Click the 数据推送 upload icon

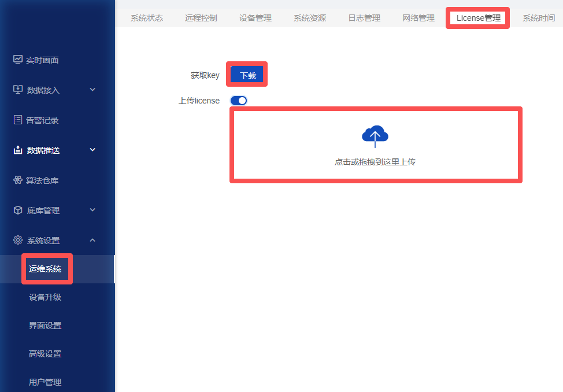tap(17, 150)
